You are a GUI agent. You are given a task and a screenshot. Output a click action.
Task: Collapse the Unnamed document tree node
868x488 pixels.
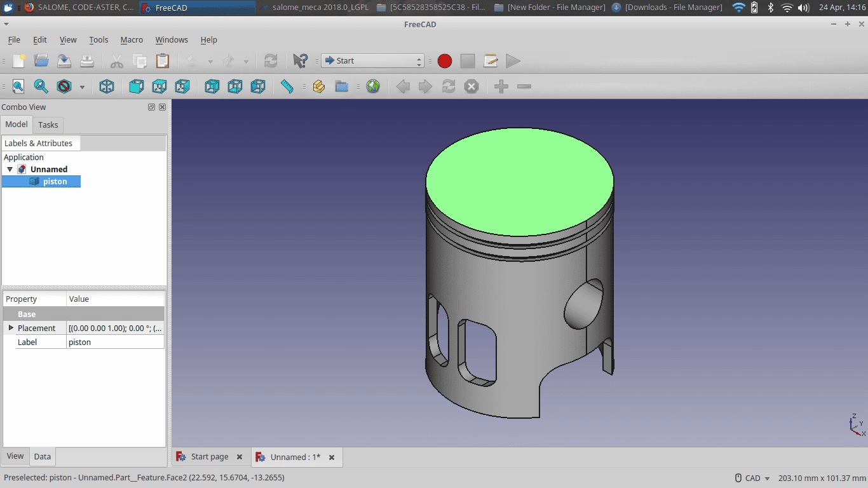10,170
